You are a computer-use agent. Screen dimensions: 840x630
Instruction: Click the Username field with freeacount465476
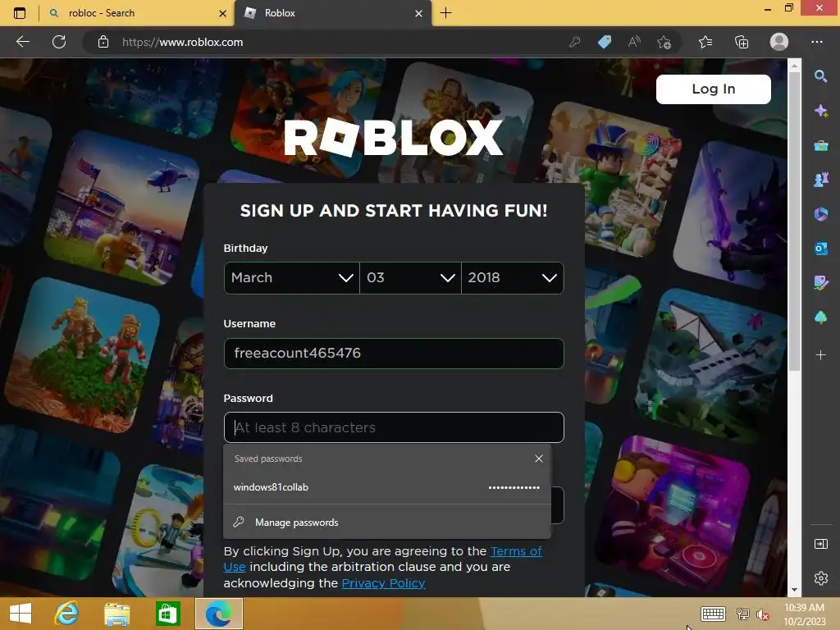(394, 353)
